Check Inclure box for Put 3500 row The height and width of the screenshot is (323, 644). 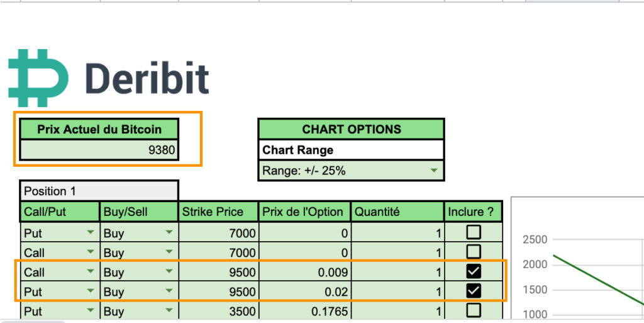pyautogui.click(x=474, y=310)
